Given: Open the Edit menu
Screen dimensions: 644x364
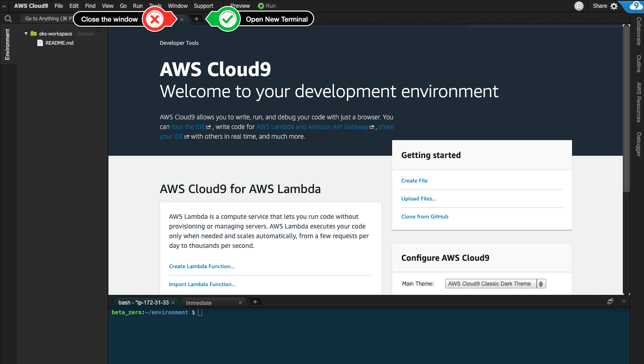Looking at the screenshot, I should click(x=74, y=6).
